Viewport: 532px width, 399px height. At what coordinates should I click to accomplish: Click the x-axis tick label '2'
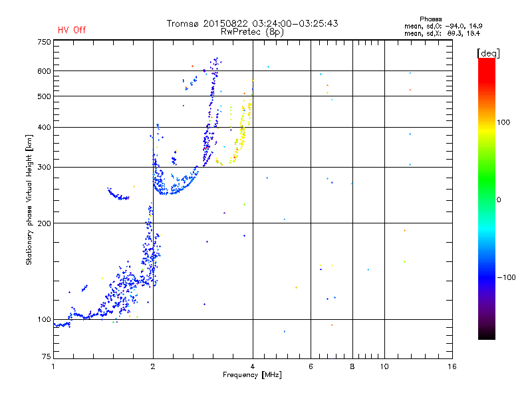[153, 366]
